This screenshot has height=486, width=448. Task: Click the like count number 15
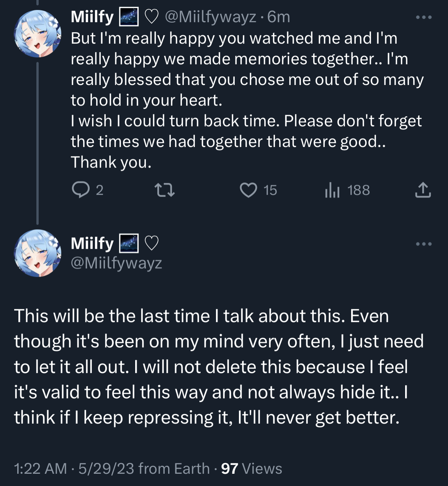click(270, 190)
